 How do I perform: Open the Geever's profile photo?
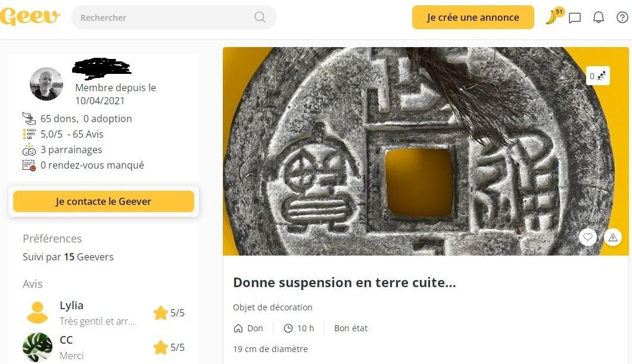(46, 84)
